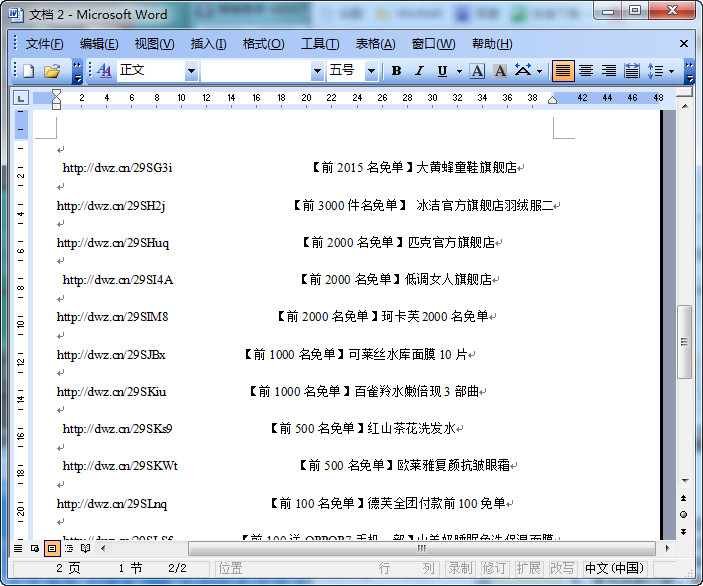The height and width of the screenshot is (586, 703).
Task: Set justified paragraph alignment
Action: click(x=563, y=71)
